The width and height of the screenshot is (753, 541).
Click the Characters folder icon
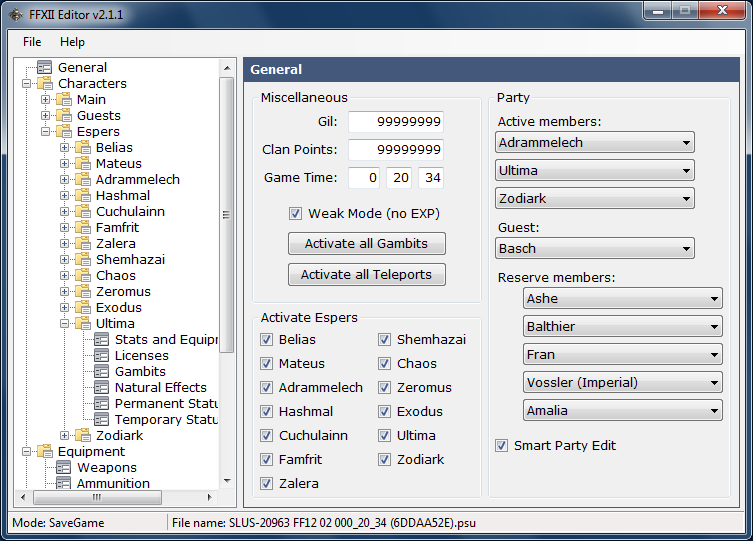click(x=46, y=83)
